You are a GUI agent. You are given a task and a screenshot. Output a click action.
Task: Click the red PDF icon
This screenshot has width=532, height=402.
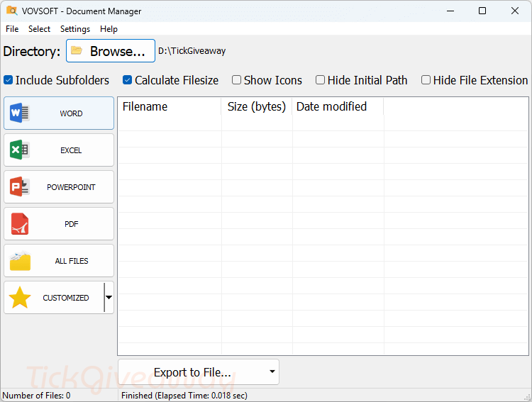pos(20,224)
